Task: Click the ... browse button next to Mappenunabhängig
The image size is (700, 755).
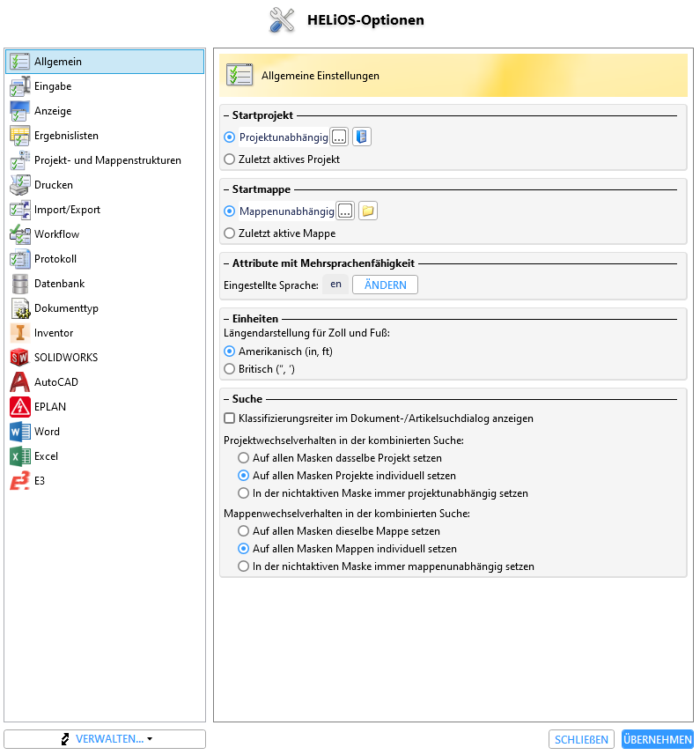Action: tap(345, 211)
